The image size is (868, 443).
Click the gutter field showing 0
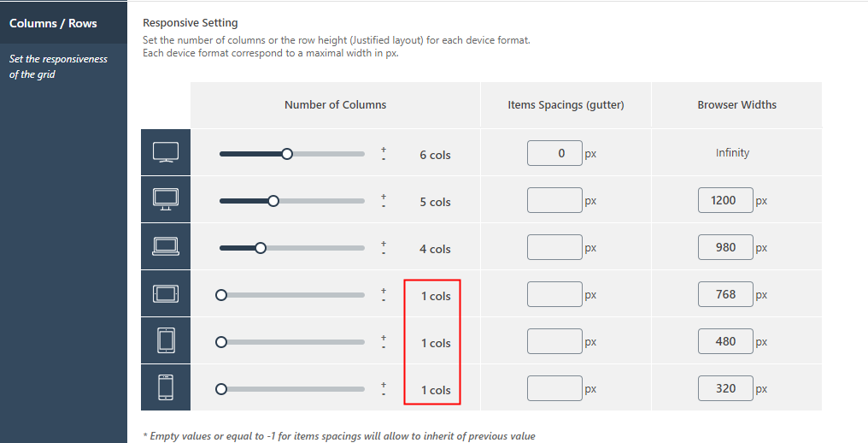554,153
